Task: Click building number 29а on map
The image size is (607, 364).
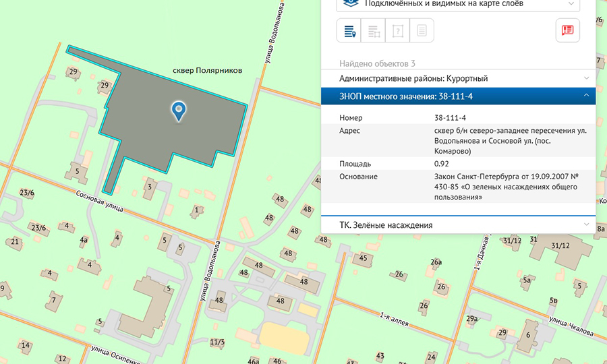Action: [x=471, y=319]
